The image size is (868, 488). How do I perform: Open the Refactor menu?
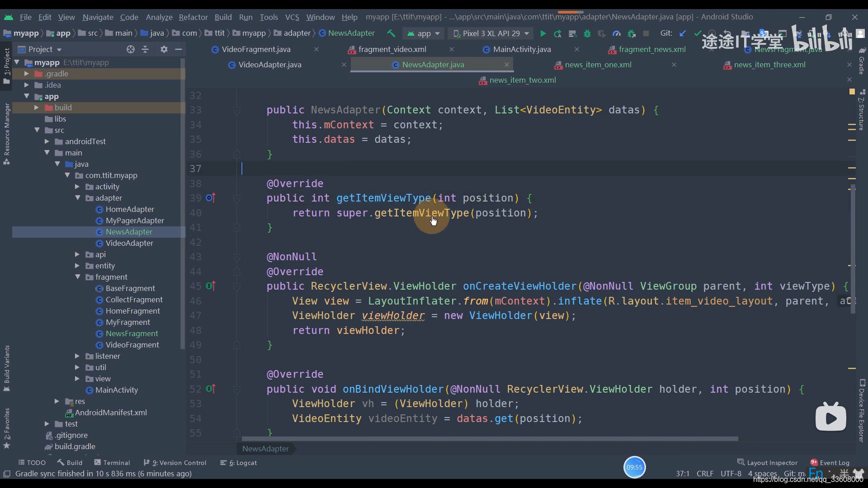tap(193, 17)
